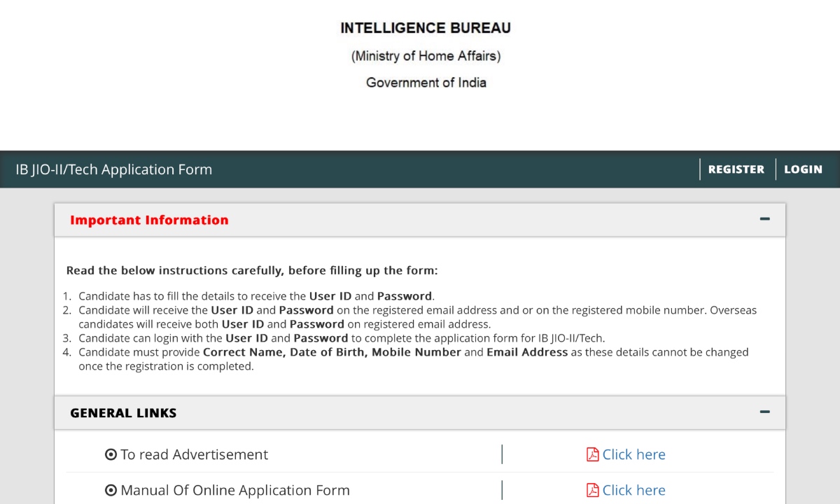Click the INTELLIGENCE BUREAU heading
Viewport: 840px width, 504px height.
(x=426, y=28)
